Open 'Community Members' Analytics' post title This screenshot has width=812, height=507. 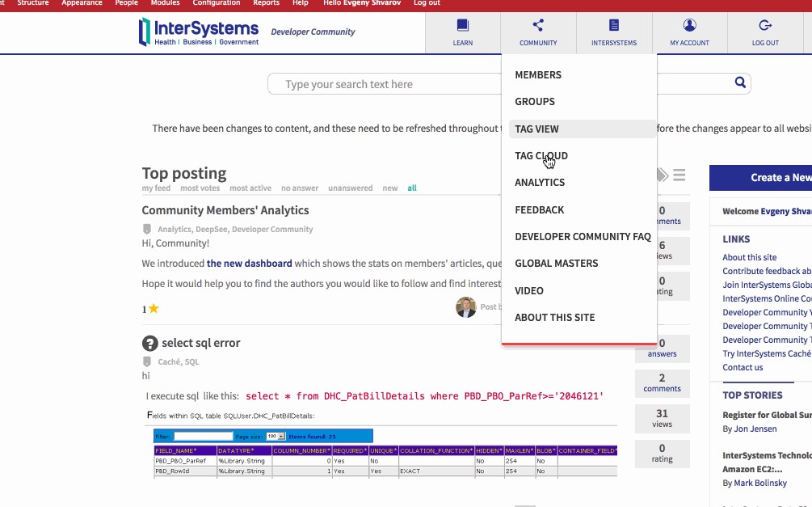pos(225,210)
